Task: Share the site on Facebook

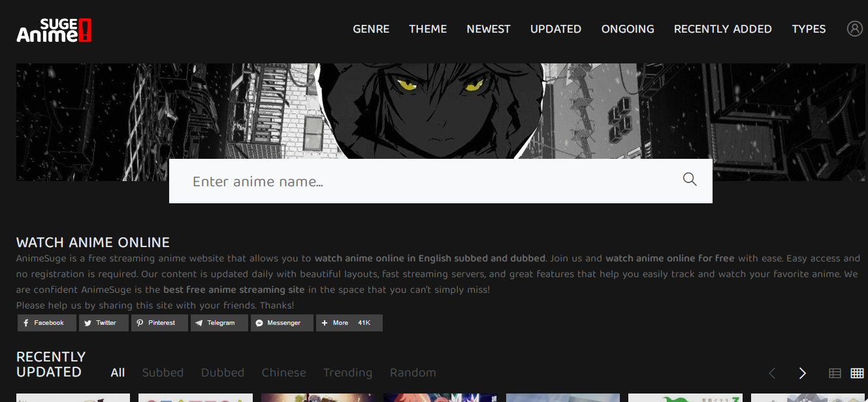Action: click(x=47, y=323)
